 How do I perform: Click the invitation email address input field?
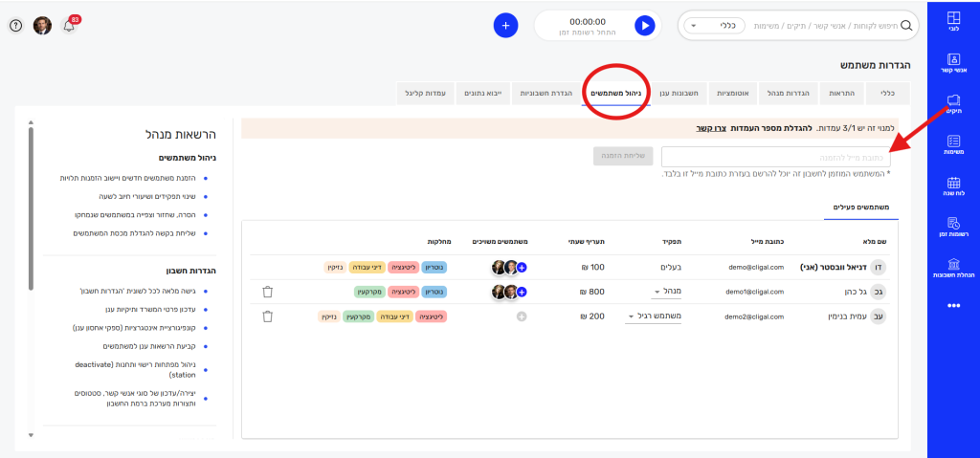[x=775, y=157]
